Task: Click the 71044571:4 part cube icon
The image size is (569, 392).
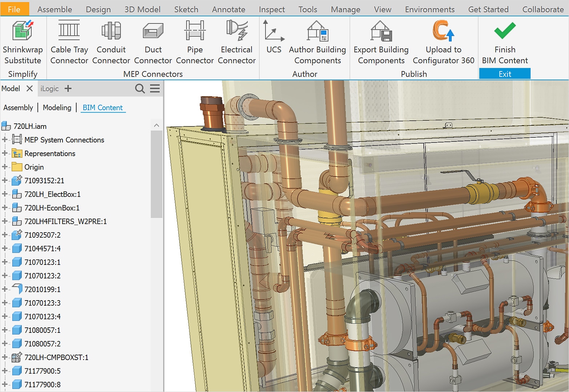Action: pos(17,249)
